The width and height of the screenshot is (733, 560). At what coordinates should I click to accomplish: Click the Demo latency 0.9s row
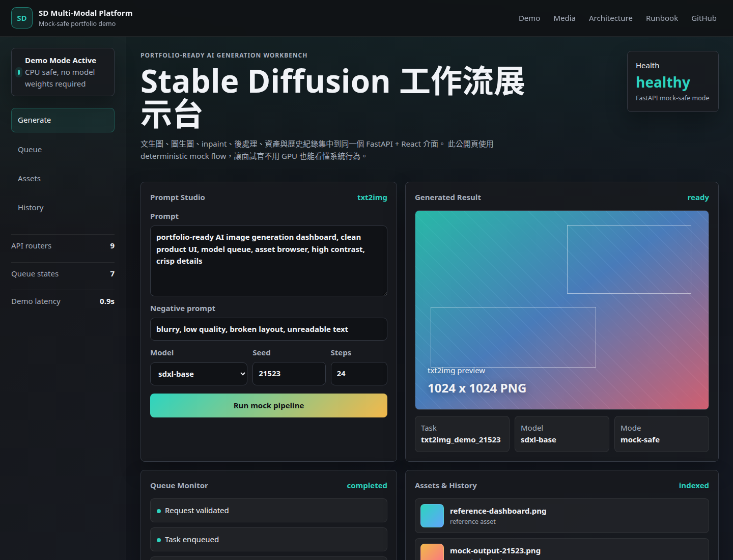(63, 301)
